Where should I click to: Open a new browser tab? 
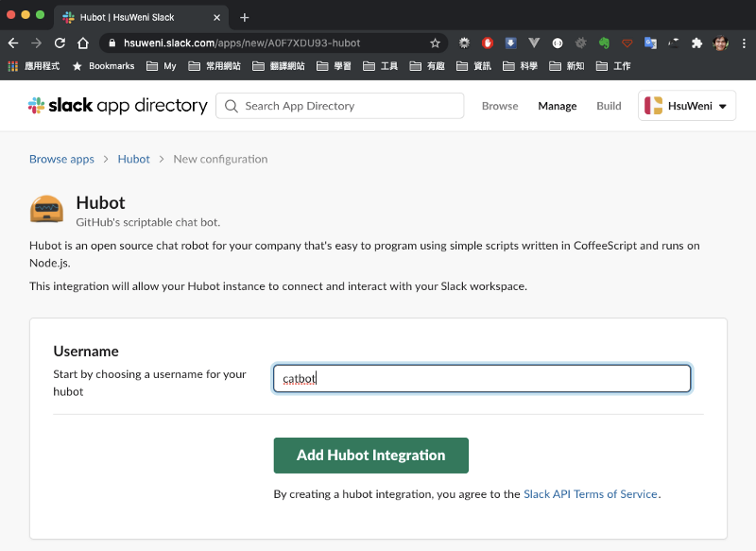[245, 17]
